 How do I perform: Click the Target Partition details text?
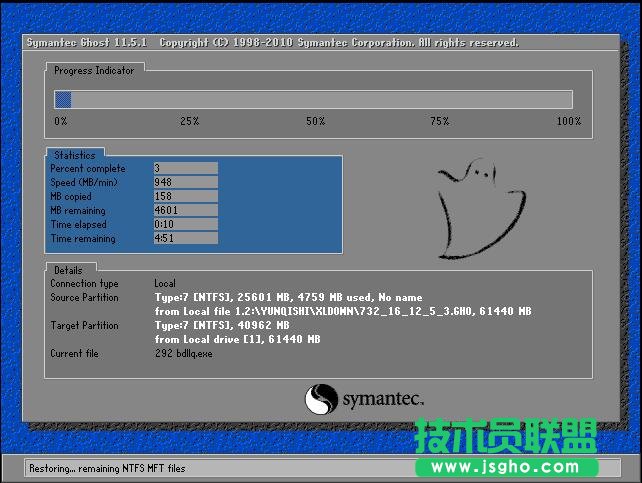222,326
